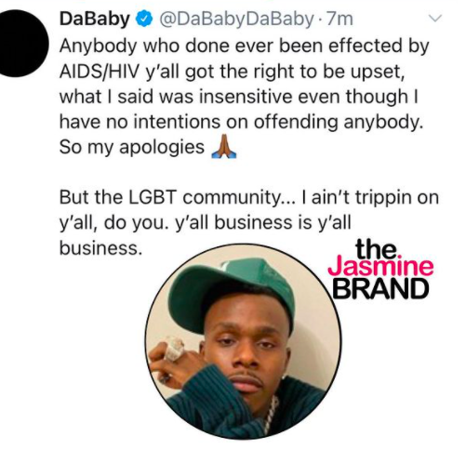Screen dimensions: 466x476
Task: Click the blue verified checkmark badge
Action: click(144, 20)
